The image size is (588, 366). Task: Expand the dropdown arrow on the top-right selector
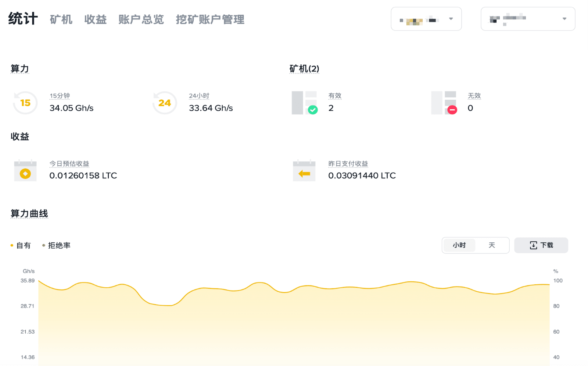click(x=565, y=19)
